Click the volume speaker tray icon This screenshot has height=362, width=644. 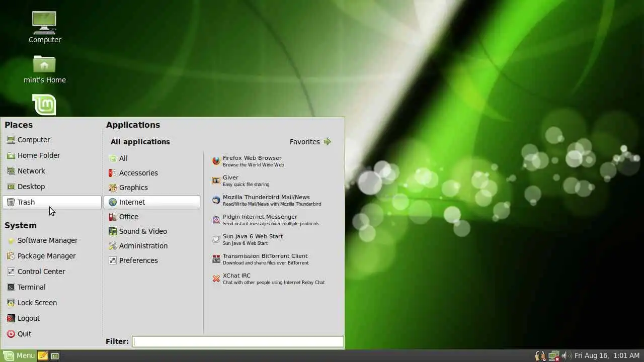click(x=567, y=356)
